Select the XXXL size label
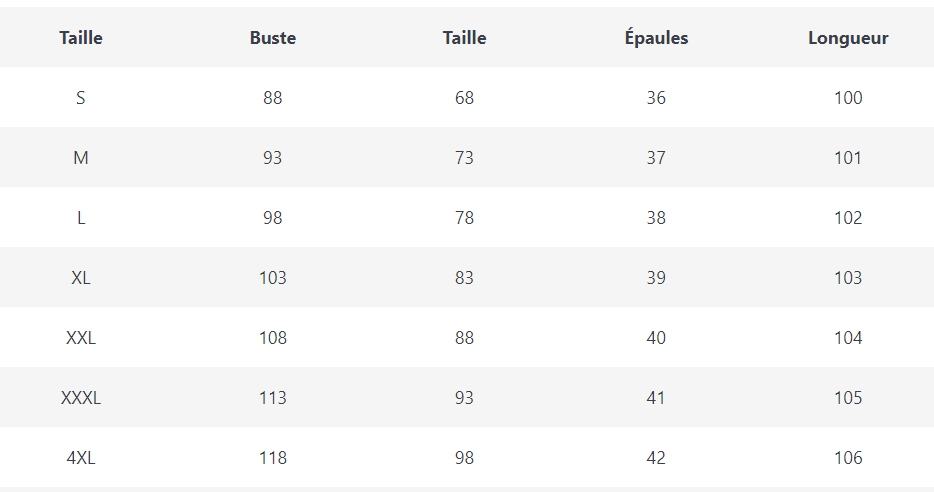This screenshot has height=492, width=934. tap(81, 398)
